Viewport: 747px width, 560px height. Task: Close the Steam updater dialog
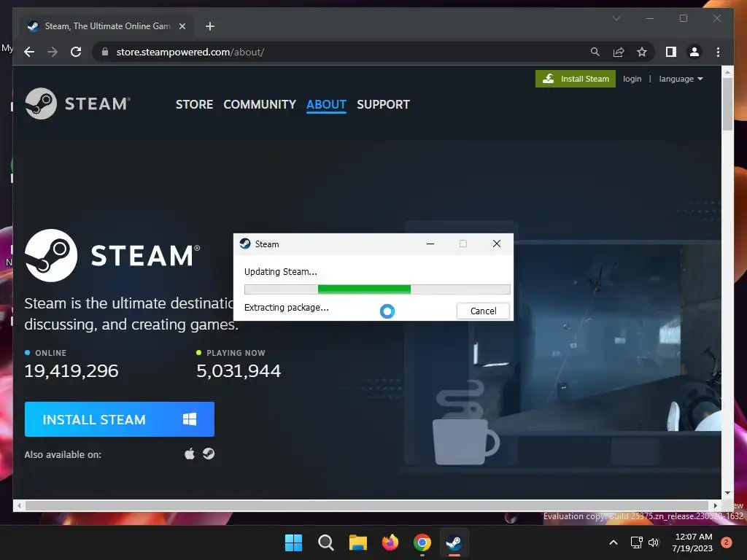496,244
